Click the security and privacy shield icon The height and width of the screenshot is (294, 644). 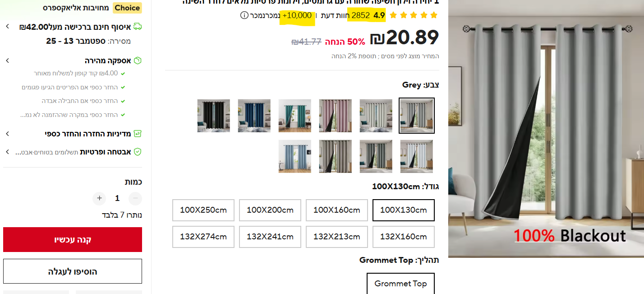click(x=138, y=152)
